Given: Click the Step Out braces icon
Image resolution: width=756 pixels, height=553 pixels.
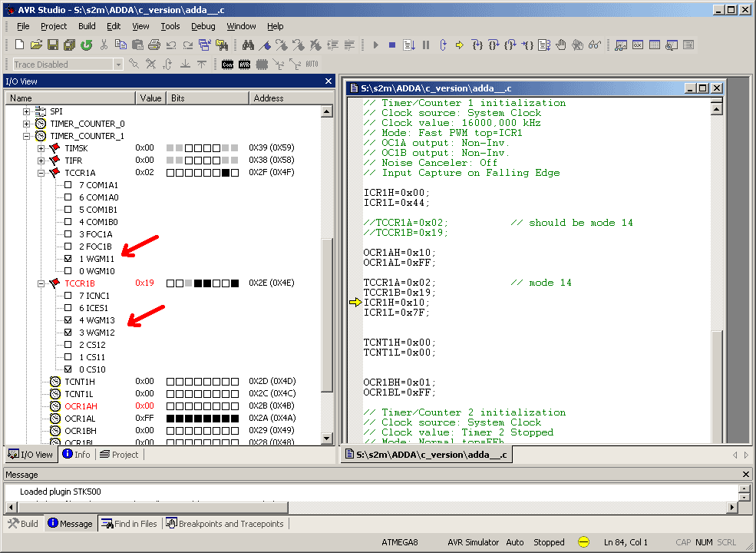Looking at the screenshot, I should 510,45.
